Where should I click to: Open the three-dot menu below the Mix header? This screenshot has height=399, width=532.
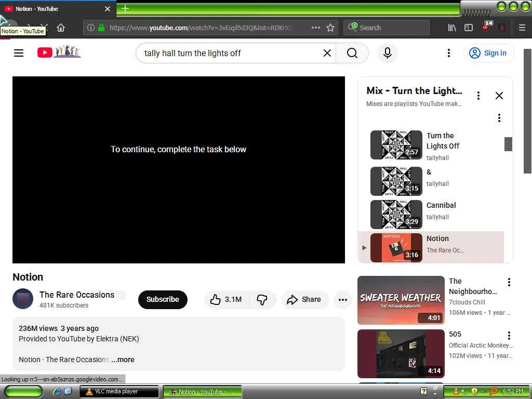point(499,118)
